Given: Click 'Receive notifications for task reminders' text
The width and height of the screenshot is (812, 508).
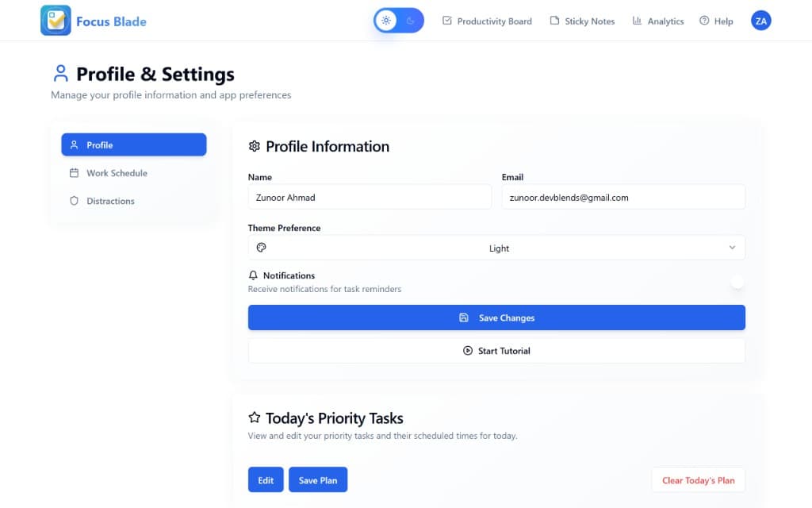Looking at the screenshot, I should [324, 289].
